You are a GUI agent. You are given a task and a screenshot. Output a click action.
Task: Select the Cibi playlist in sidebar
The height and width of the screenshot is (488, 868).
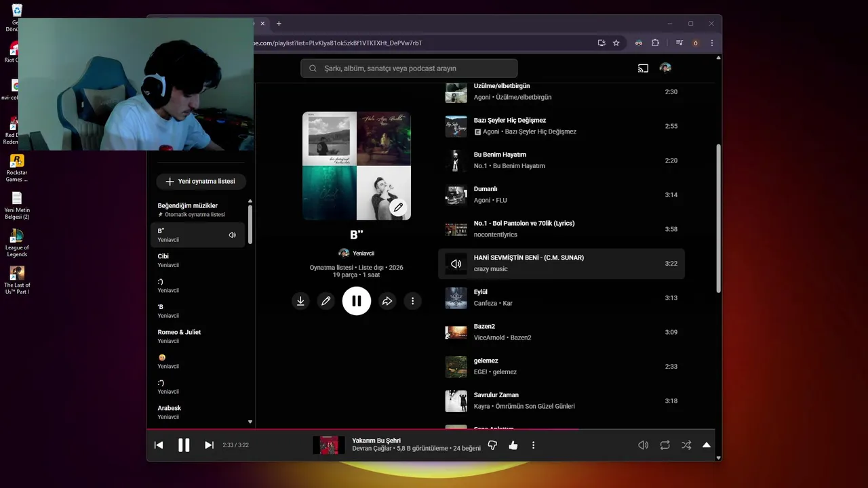click(197, 260)
